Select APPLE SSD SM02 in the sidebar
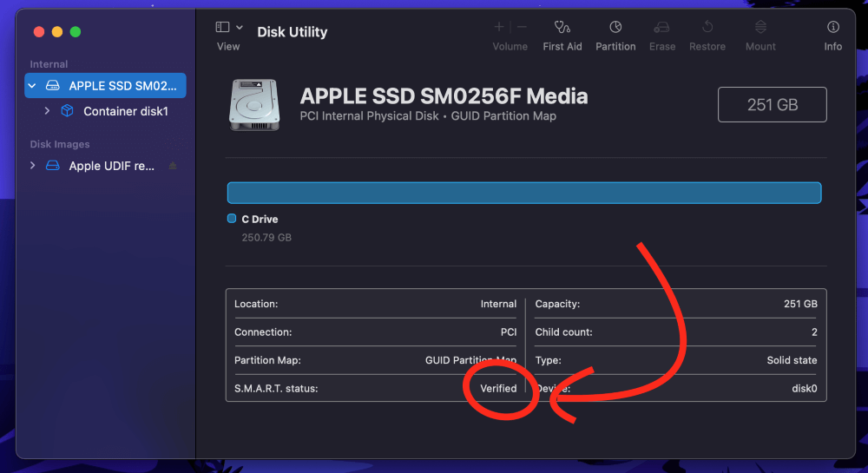The width and height of the screenshot is (868, 473). [x=105, y=86]
